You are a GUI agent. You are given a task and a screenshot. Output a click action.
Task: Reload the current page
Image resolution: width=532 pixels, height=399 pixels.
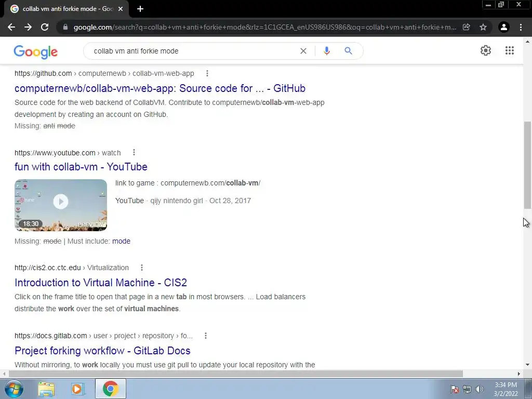pos(45,27)
